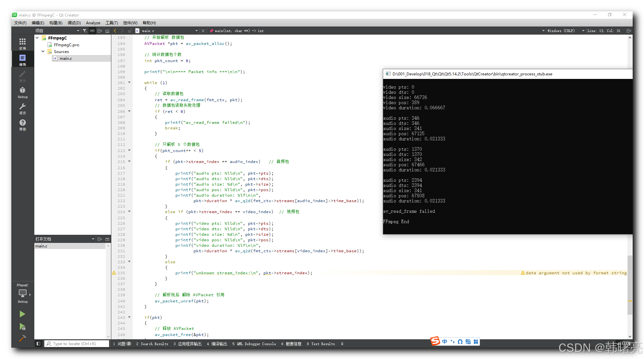Open the Tools menu (工具)
The width and height of the screenshot is (644, 359).
(112, 23)
